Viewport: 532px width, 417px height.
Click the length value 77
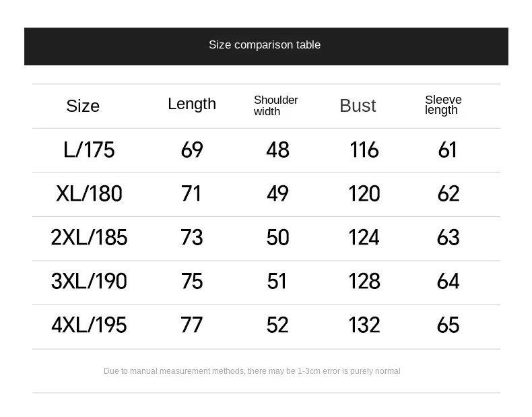coord(191,325)
